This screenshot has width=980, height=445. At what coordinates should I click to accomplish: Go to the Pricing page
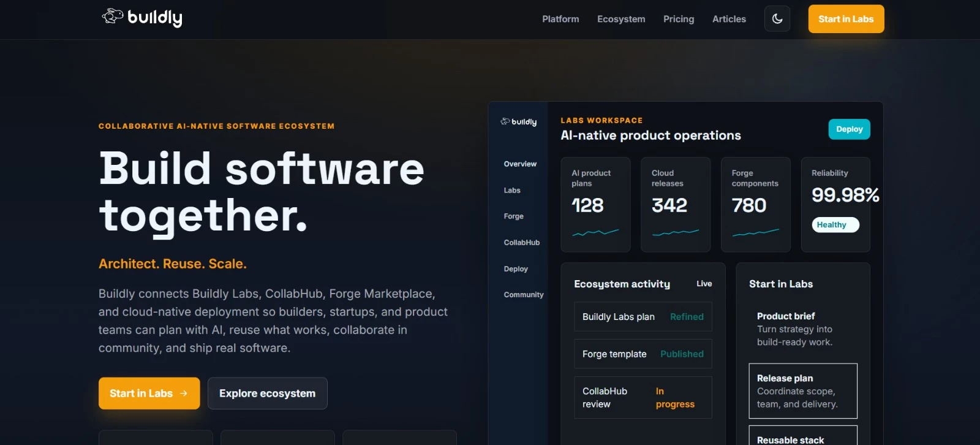click(679, 19)
